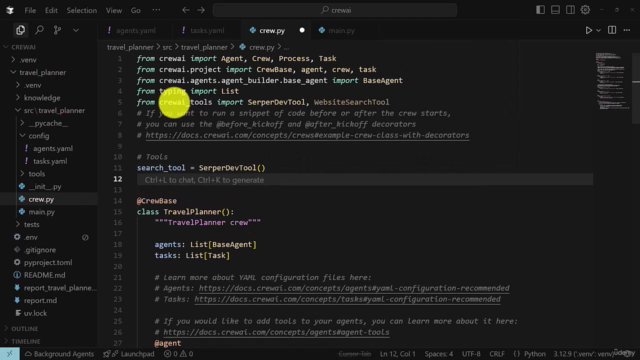Click the remote window status icon
Viewport: 640px width, 360px height.
coord(9,353)
